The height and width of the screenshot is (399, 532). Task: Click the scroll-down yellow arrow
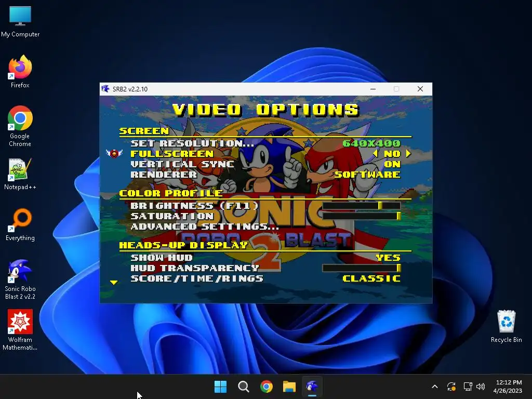pyautogui.click(x=114, y=282)
